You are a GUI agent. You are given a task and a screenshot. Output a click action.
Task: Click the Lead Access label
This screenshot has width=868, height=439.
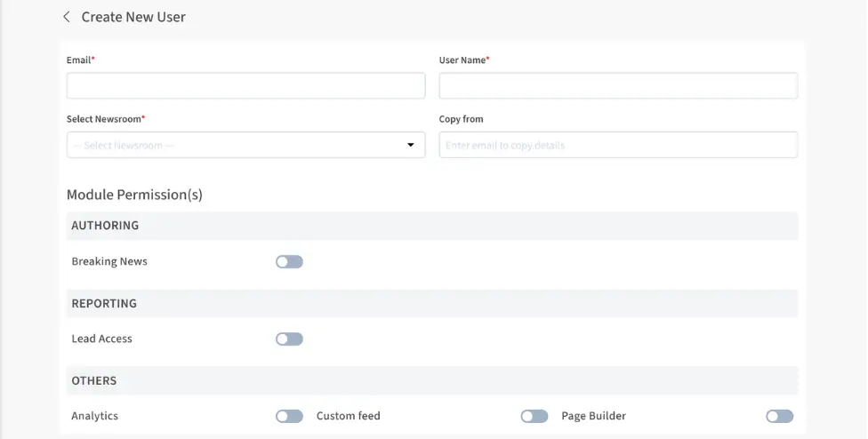[102, 339]
